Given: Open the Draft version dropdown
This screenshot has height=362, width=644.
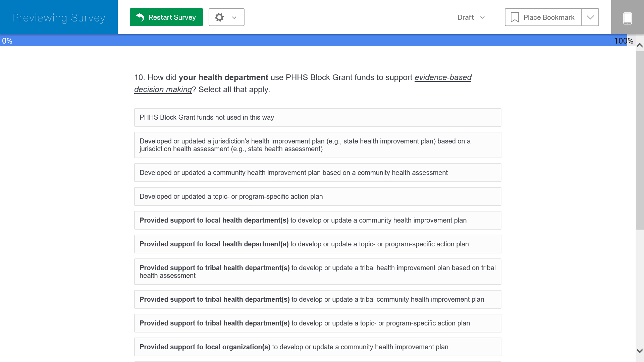Looking at the screenshot, I should point(471,17).
